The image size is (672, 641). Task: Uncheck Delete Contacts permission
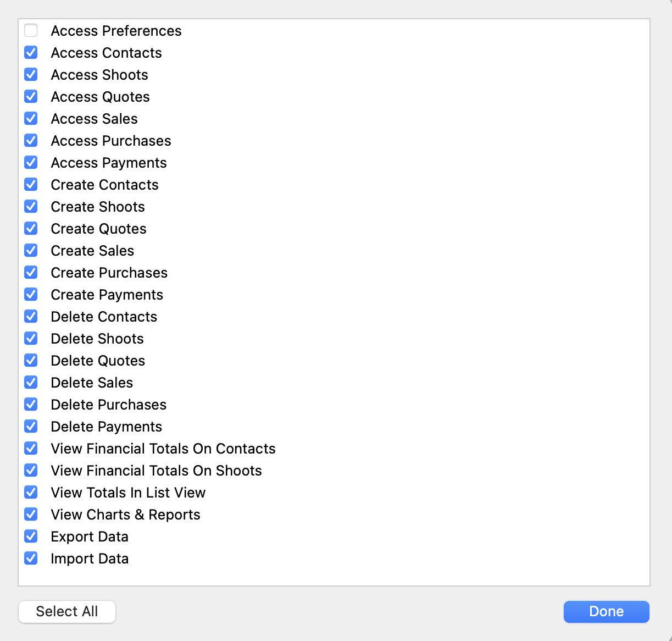tap(31, 317)
